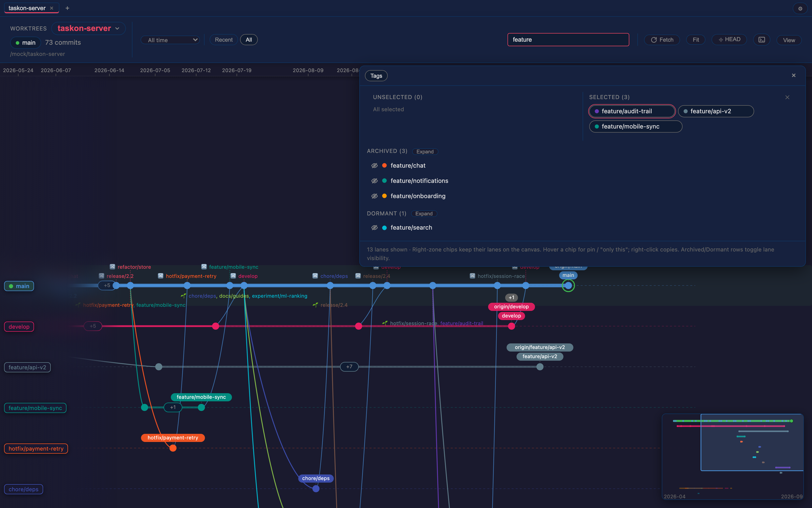Expand the +1 collapsed commits on feature/mobile-sync

point(173,407)
